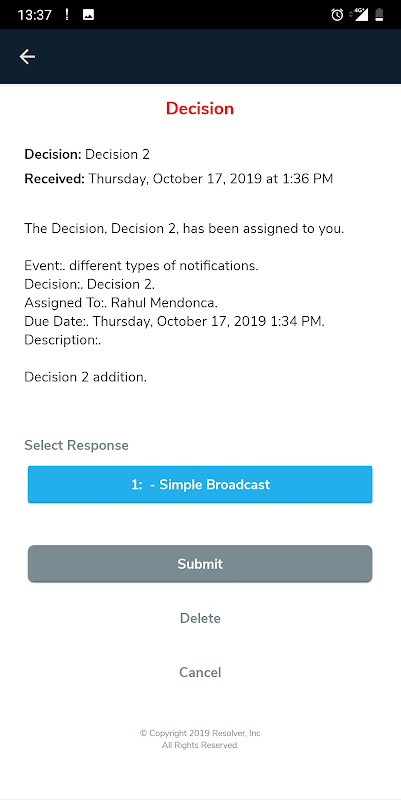Click the "Decision 2 addition." description text

point(86,378)
